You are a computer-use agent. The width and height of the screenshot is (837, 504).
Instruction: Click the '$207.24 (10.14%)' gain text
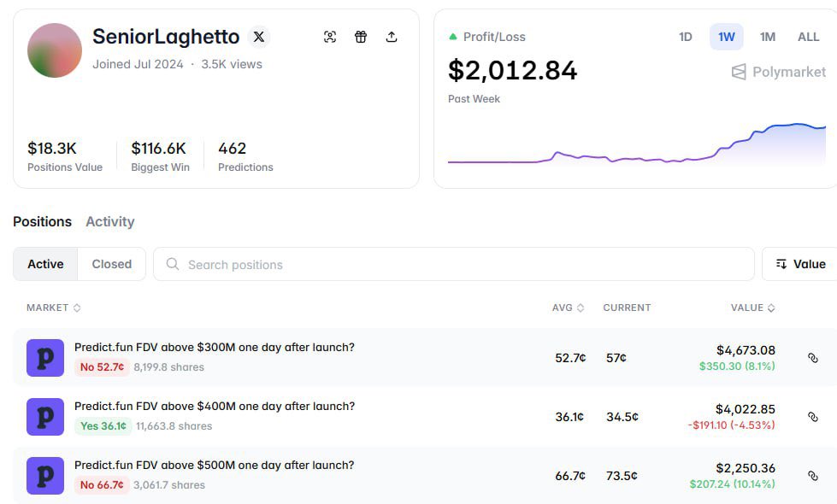733,484
